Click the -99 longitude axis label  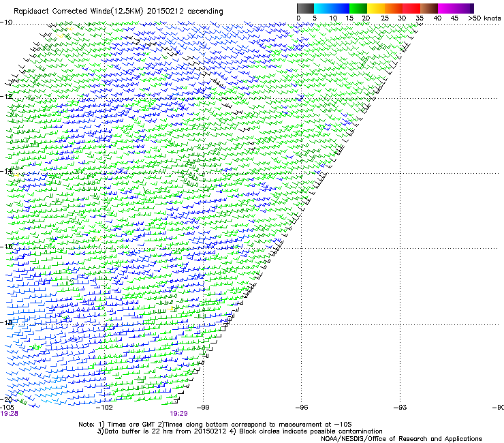(203, 408)
